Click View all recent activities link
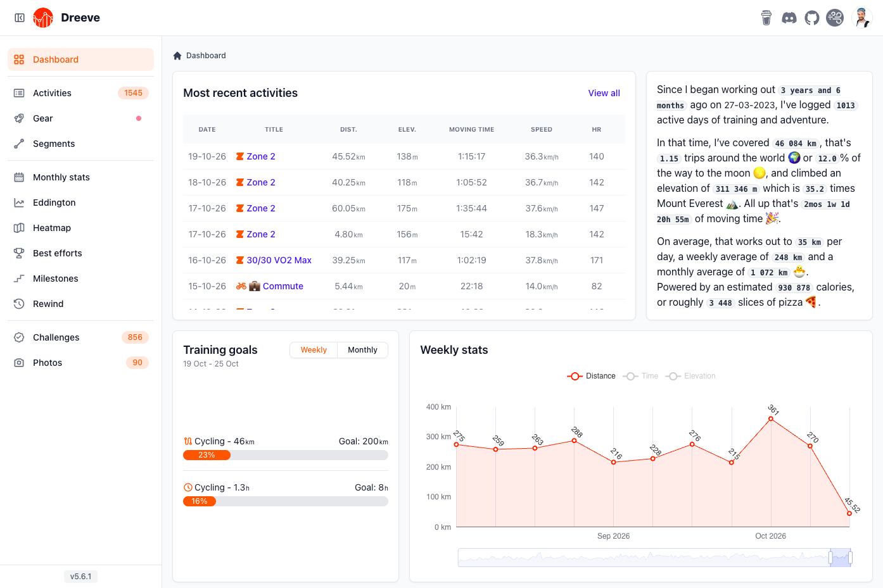883x588 pixels. point(604,93)
